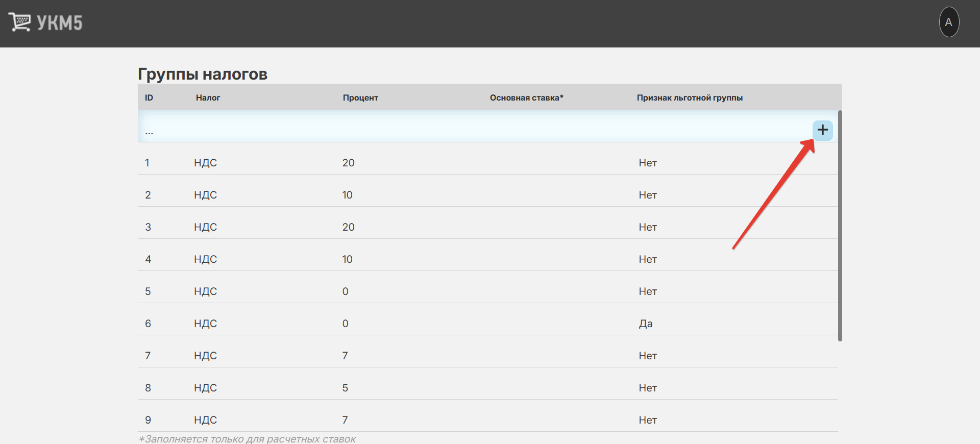The image size is (980, 444).
Task: Click the Основная ставка* column header
Action: click(x=526, y=97)
